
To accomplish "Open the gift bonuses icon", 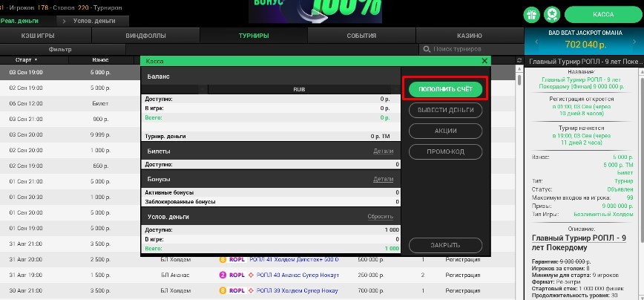I will coord(531,14).
